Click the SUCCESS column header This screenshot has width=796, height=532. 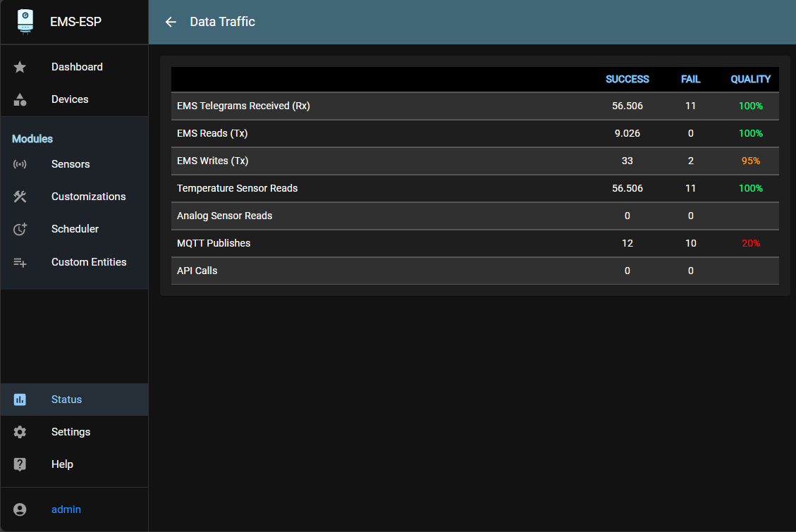[627, 79]
